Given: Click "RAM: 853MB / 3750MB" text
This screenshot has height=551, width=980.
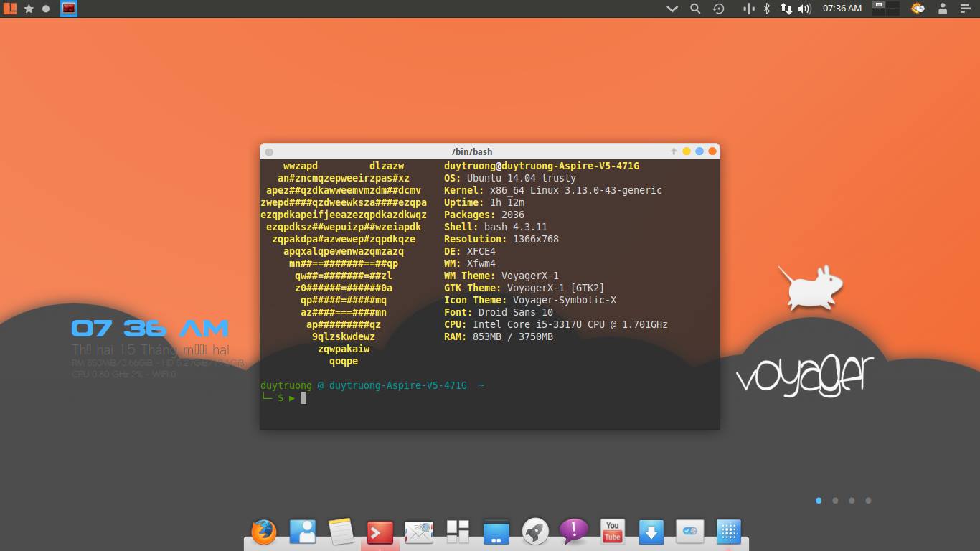Looking at the screenshot, I should click(499, 336).
